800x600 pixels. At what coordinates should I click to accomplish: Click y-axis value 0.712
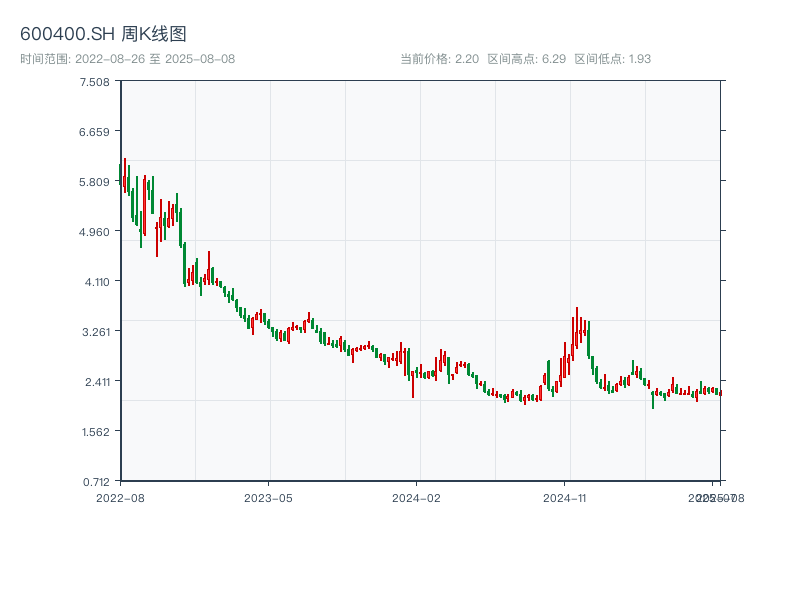pos(96,482)
